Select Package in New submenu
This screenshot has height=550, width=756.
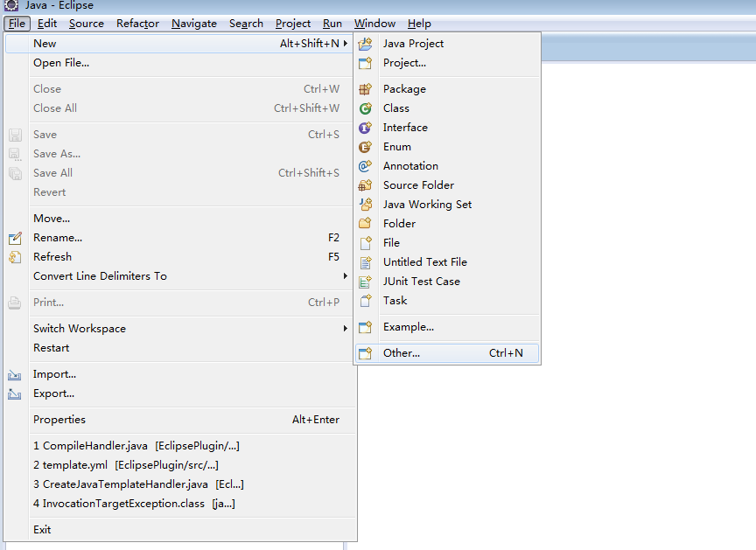[447, 88]
